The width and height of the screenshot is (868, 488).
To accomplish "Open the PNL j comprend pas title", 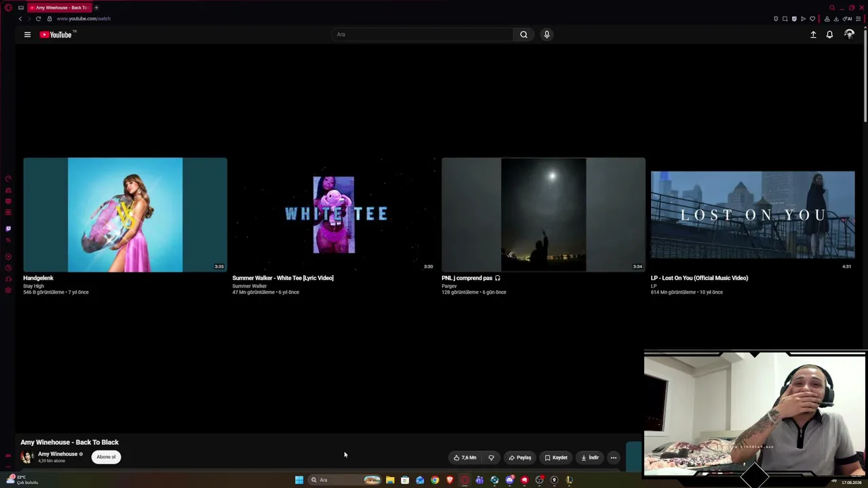I will 471,278.
